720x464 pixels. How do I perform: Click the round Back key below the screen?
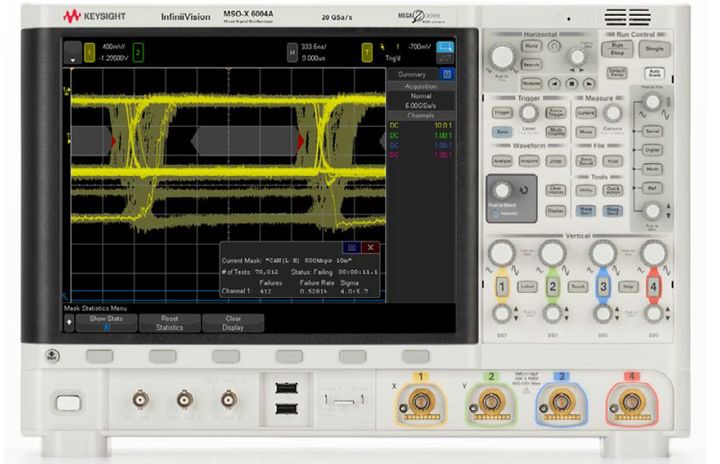click(x=53, y=356)
